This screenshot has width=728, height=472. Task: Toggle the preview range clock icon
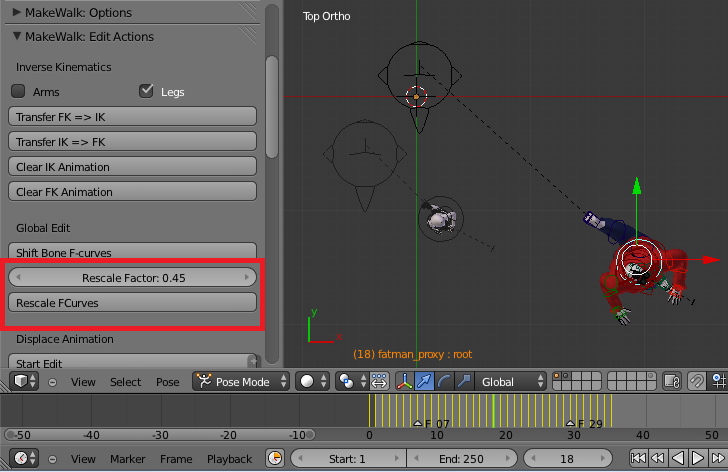(276, 458)
